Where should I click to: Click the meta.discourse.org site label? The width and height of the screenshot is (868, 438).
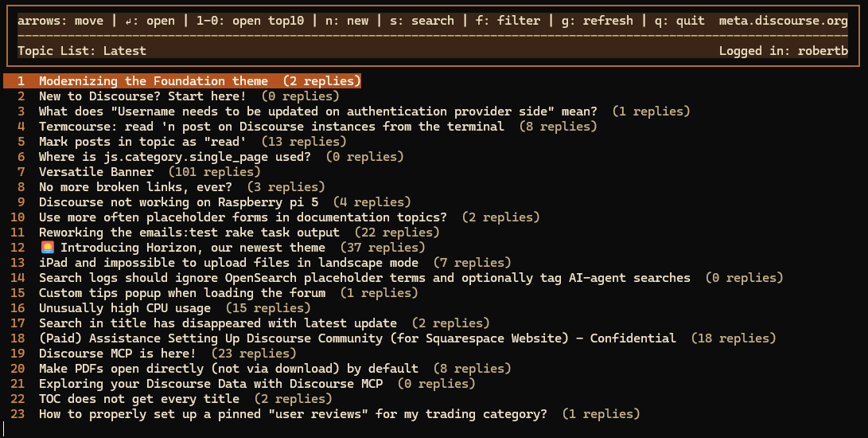click(784, 21)
